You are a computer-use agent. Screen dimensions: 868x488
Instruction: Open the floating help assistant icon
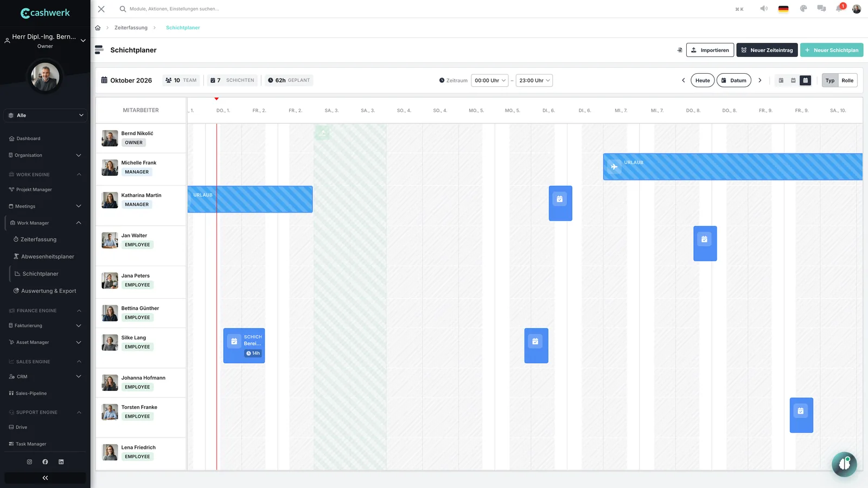click(x=844, y=464)
